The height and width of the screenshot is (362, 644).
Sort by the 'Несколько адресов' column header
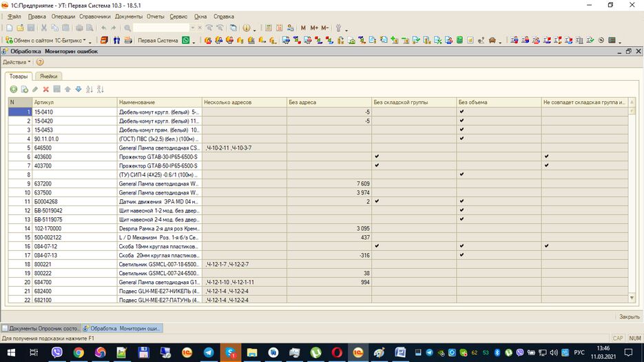244,102
